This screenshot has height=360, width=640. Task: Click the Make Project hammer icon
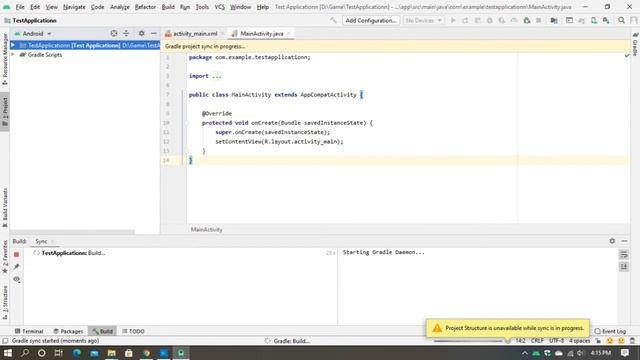(x=333, y=20)
